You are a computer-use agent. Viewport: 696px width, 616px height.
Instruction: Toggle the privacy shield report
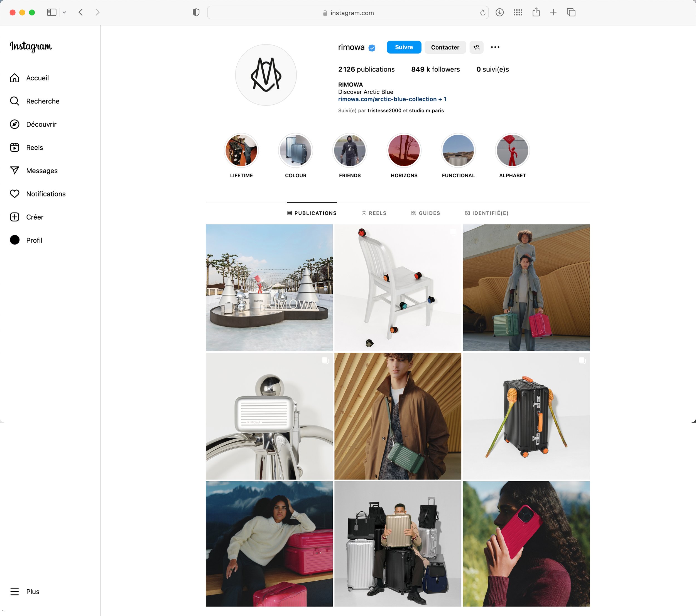click(196, 13)
